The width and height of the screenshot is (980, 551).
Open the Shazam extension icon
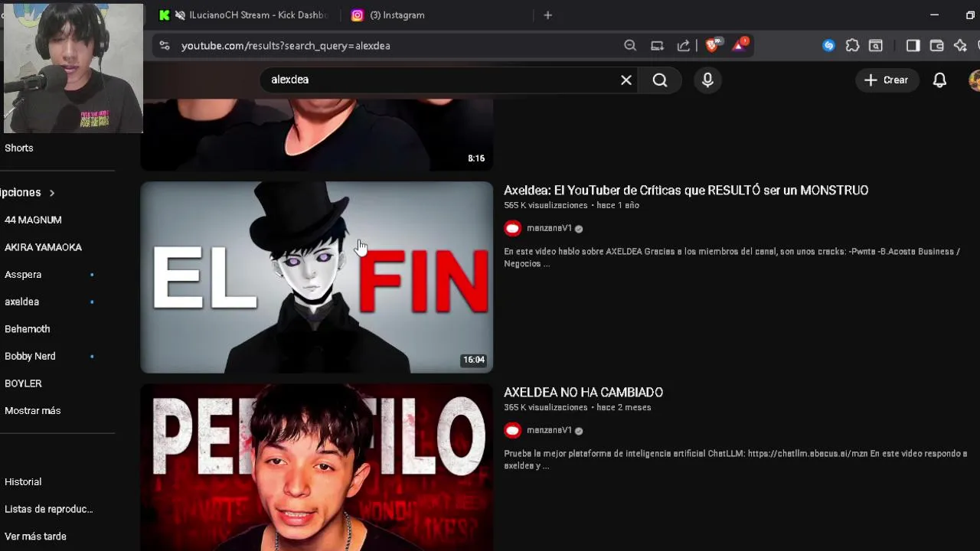828,45
